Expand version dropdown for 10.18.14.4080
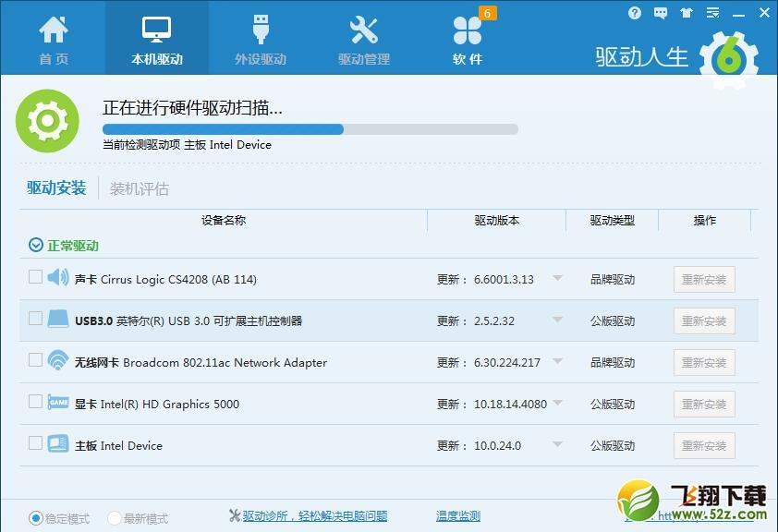778x532 pixels. (557, 403)
